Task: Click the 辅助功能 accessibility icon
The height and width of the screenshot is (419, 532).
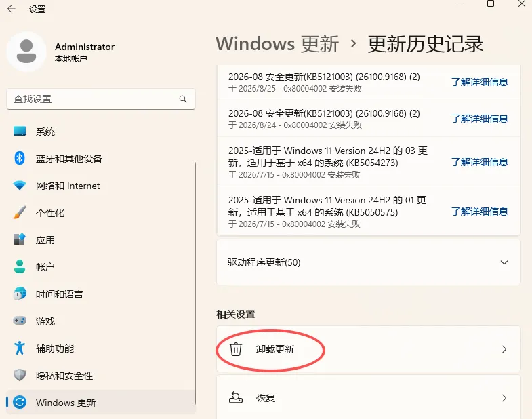Action: 20,348
